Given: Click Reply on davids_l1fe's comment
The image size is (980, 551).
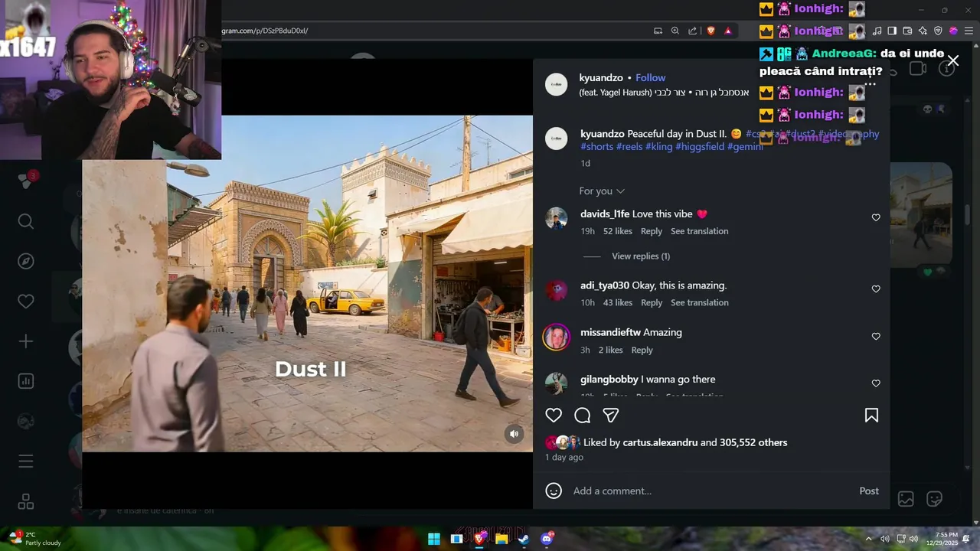Looking at the screenshot, I should tap(652, 231).
